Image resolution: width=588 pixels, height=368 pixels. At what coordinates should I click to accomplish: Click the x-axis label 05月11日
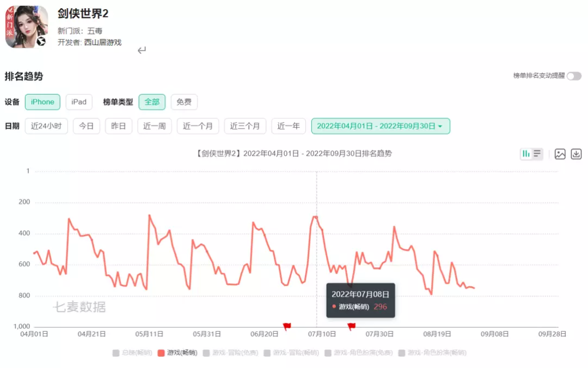tap(149, 334)
